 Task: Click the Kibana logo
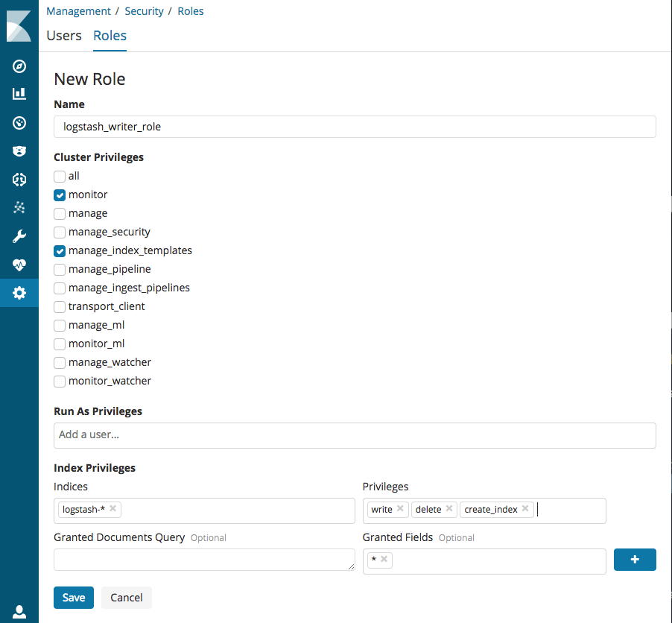[19, 25]
